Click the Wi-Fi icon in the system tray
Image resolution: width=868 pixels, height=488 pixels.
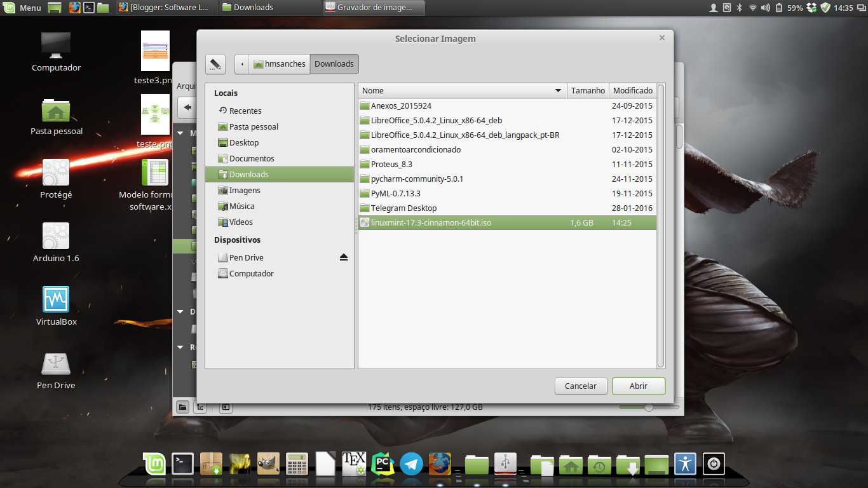coord(753,8)
